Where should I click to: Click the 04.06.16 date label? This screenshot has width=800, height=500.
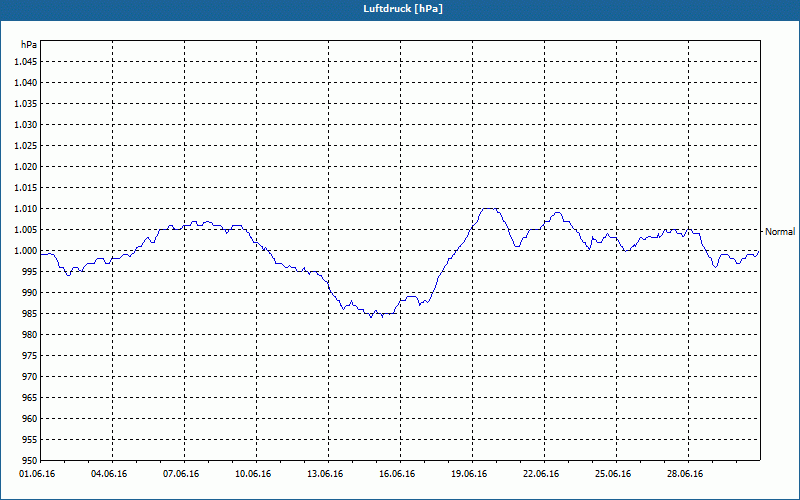click(109, 474)
